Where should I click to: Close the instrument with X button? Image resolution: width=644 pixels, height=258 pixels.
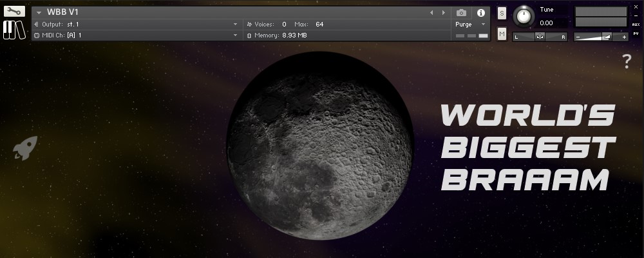(x=636, y=7)
